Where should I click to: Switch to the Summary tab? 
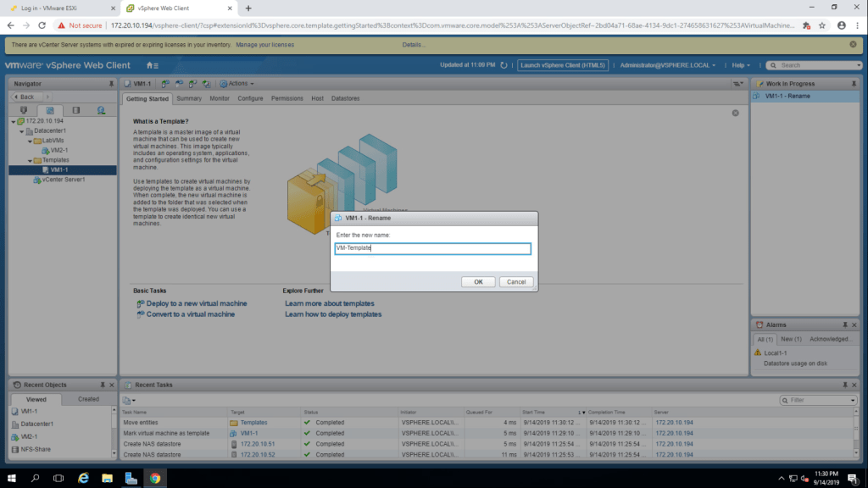(x=189, y=98)
